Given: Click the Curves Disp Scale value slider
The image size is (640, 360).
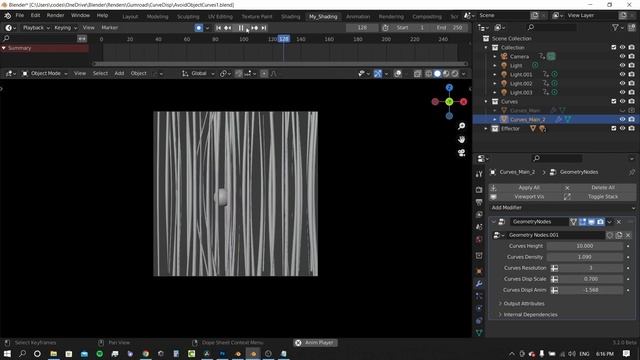Looking at the screenshot, I should (591, 279).
